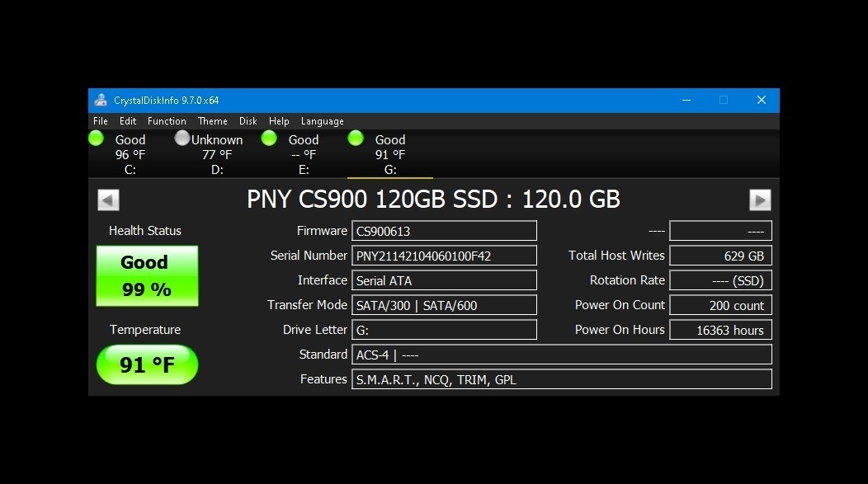Open the Theme menu
This screenshot has height=484, width=868.
point(213,121)
